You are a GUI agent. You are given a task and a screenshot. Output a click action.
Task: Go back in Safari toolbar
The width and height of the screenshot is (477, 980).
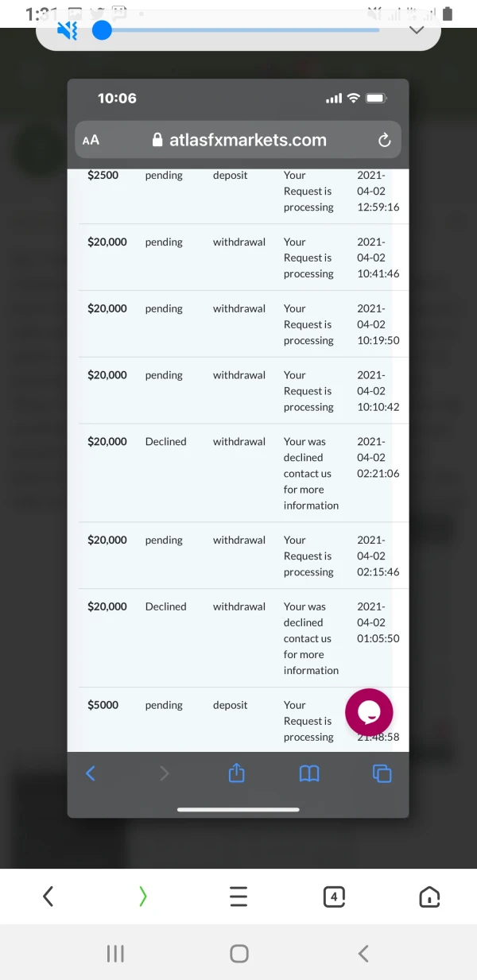pyautogui.click(x=91, y=773)
